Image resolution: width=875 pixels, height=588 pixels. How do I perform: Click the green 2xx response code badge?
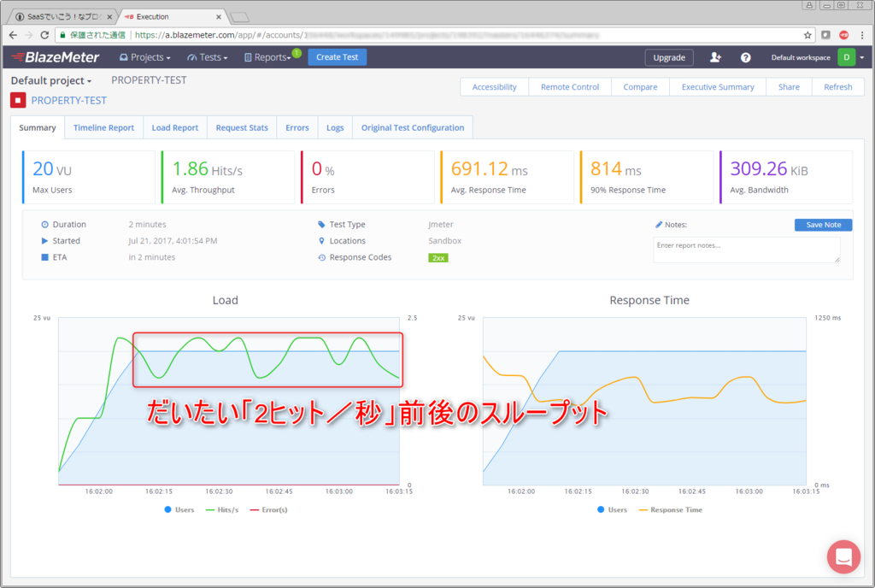point(438,258)
